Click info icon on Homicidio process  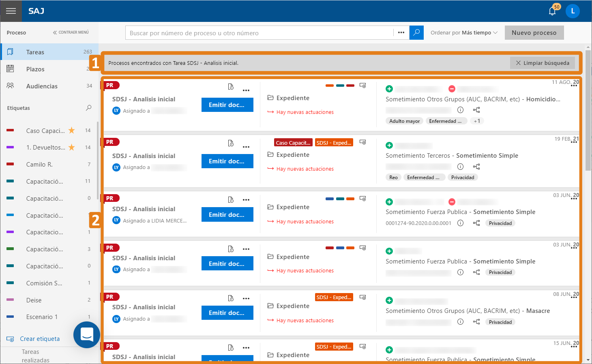460,110
